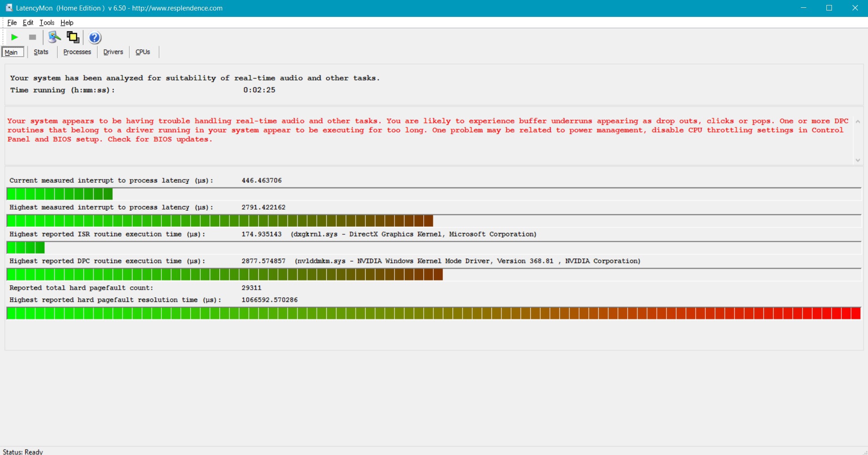Screen dimensions: 868x455
Task: Select the hard pagefault count 29311
Action: pos(251,288)
